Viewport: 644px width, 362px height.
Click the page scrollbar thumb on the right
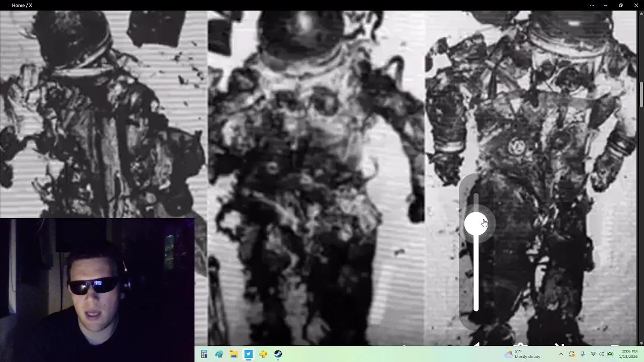(641, 94)
